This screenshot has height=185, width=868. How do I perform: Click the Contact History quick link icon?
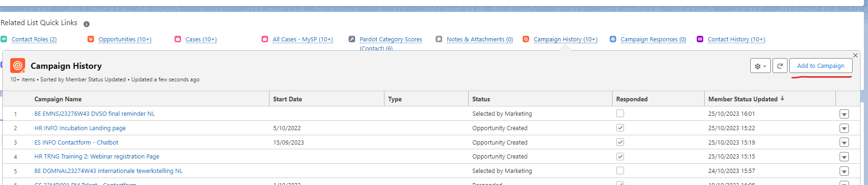point(700,39)
